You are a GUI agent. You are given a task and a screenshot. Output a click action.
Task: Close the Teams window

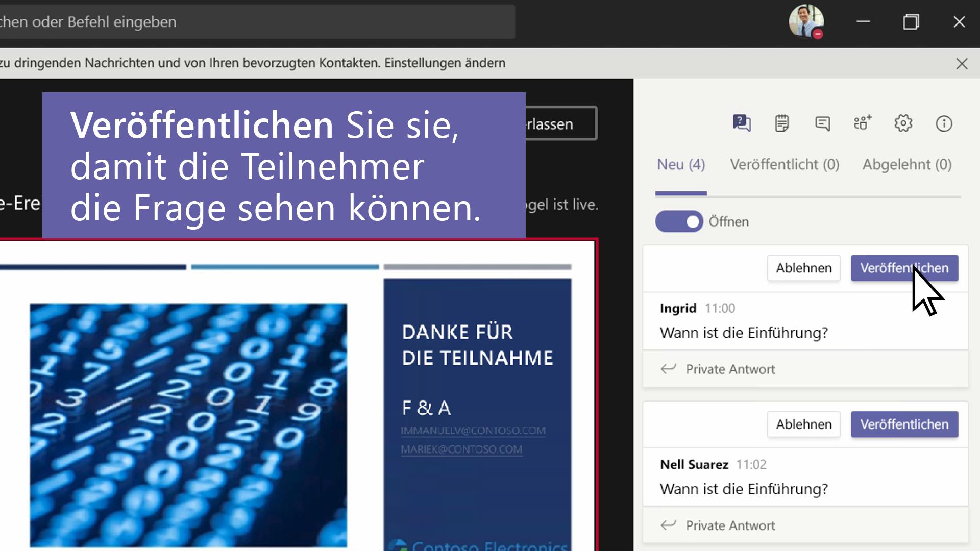pyautogui.click(x=959, y=21)
